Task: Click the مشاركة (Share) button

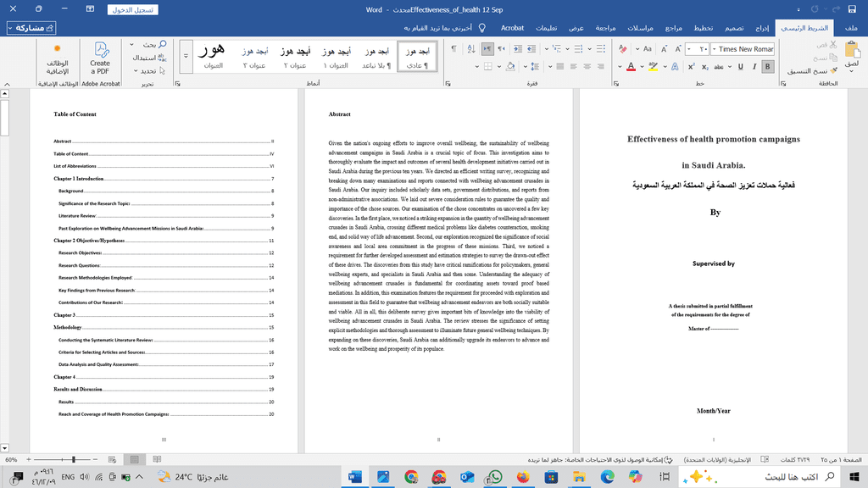Action: point(32,28)
